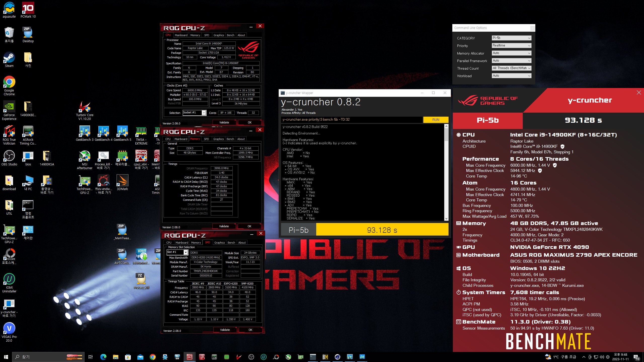The width and height of the screenshot is (644, 362).
Task: Open the MSI Afterburner desktop icon
Action: [85, 159]
